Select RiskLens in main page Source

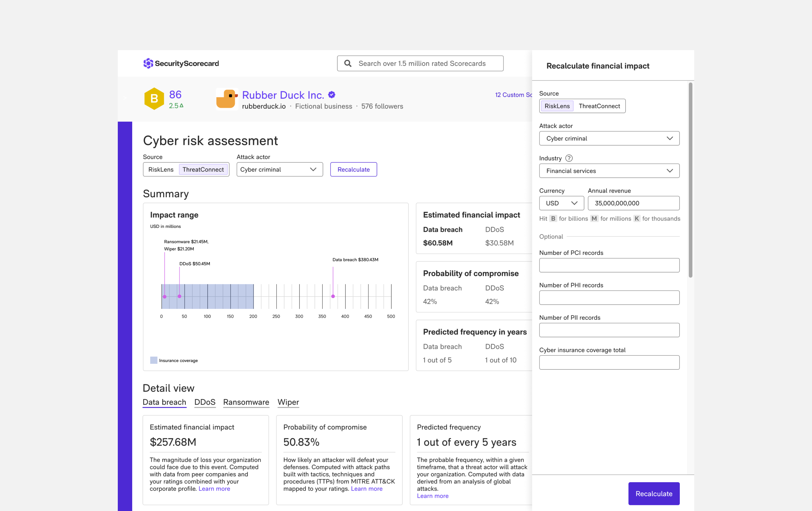(161, 169)
